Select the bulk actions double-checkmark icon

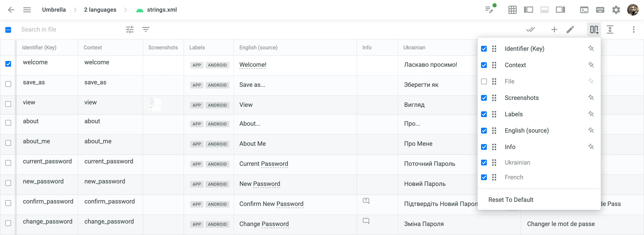click(x=531, y=29)
